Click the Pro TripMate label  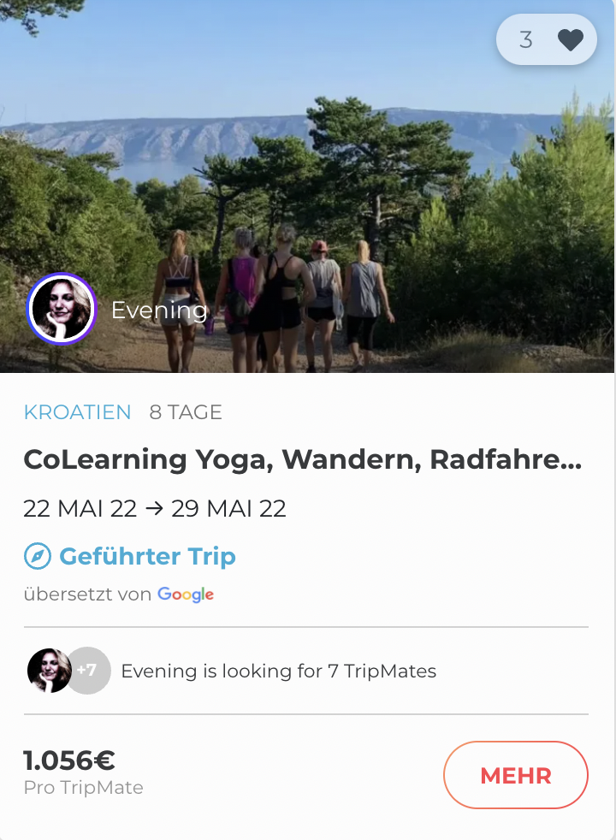coord(84,788)
